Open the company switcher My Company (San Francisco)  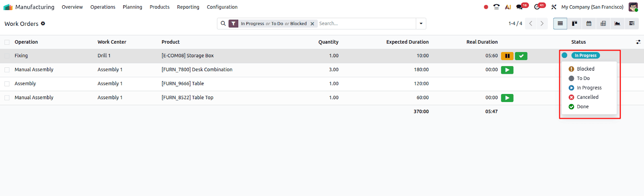pyautogui.click(x=592, y=7)
